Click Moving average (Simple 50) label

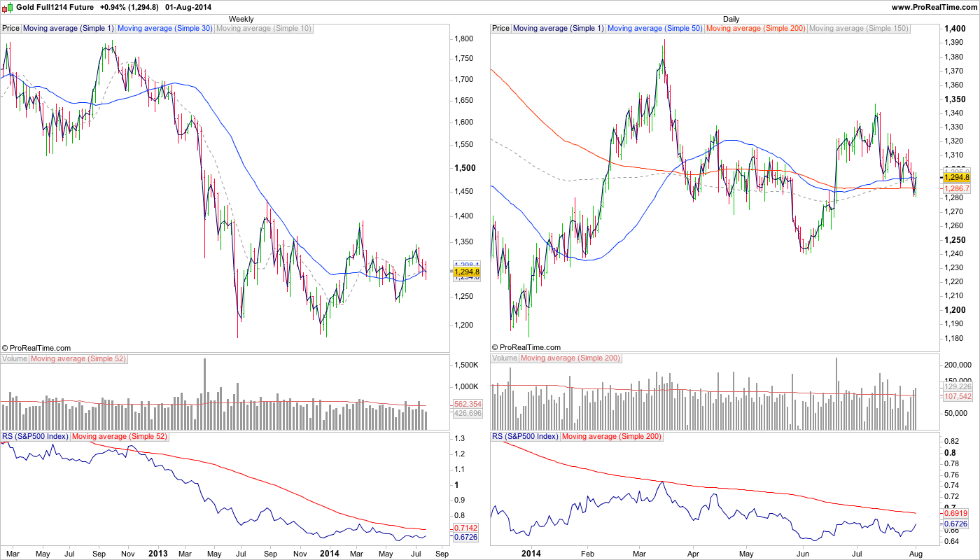pyautogui.click(x=654, y=29)
